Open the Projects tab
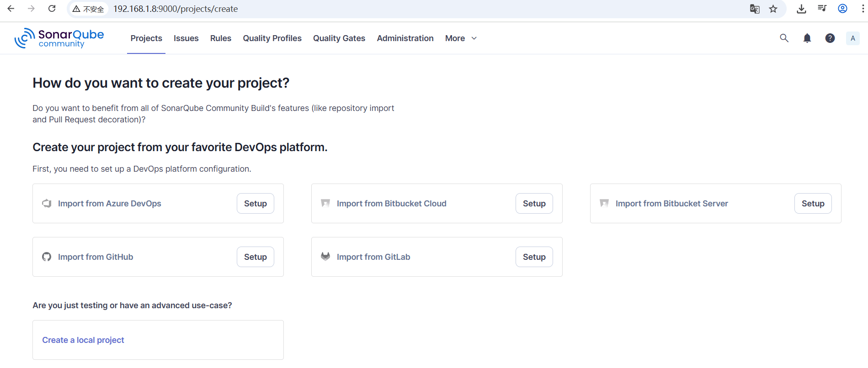The image size is (868, 368). tap(146, 38)
